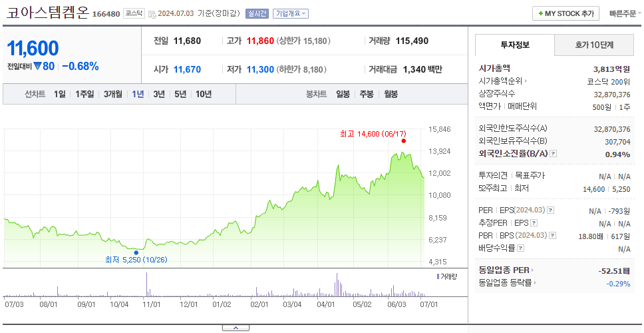
Task: Click the help icon next to 추정PER EPS
Action: [x=534, y=223]
